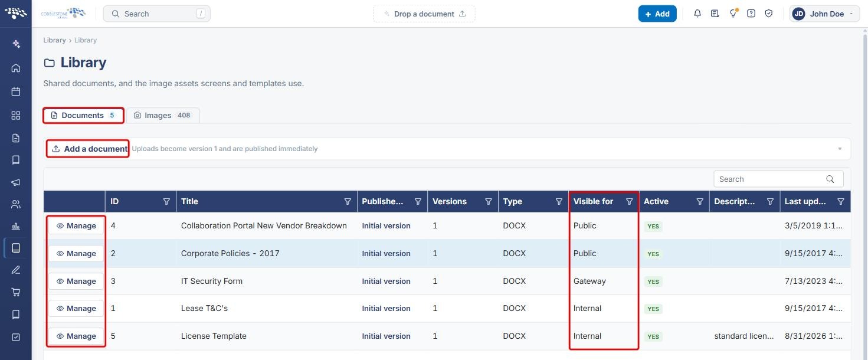Click the Cobblestone dotted logo at top of sidebar
The width and height of the screenshot is (868, 360).
16,13
